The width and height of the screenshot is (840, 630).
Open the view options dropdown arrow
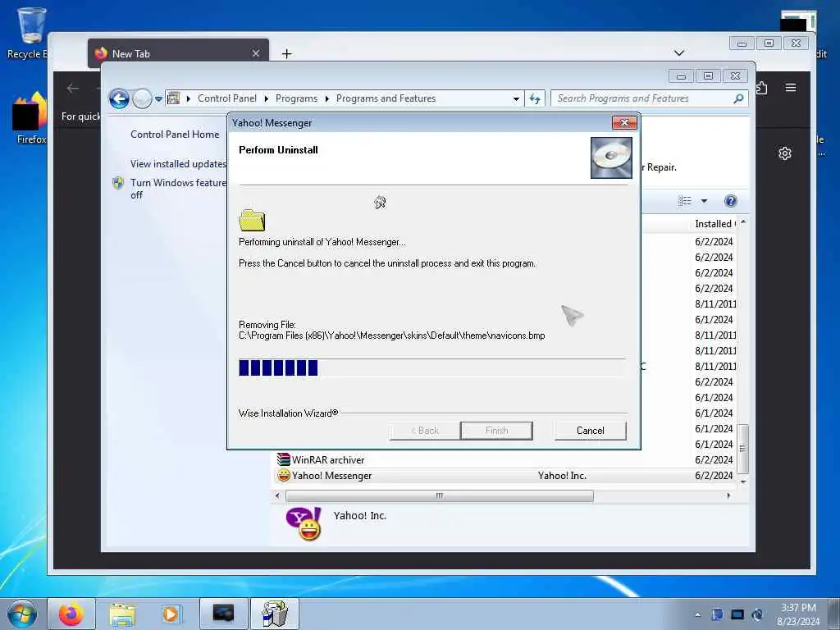705,201
